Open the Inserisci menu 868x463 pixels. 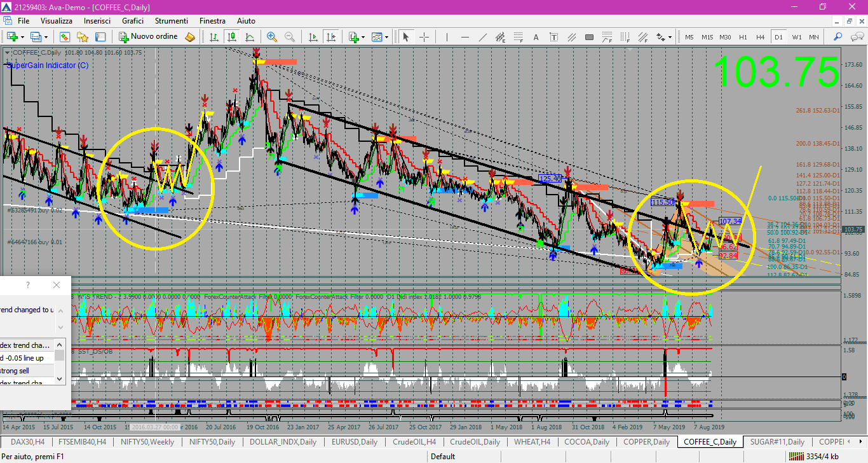pyautogui.click(x=97, y=21)
